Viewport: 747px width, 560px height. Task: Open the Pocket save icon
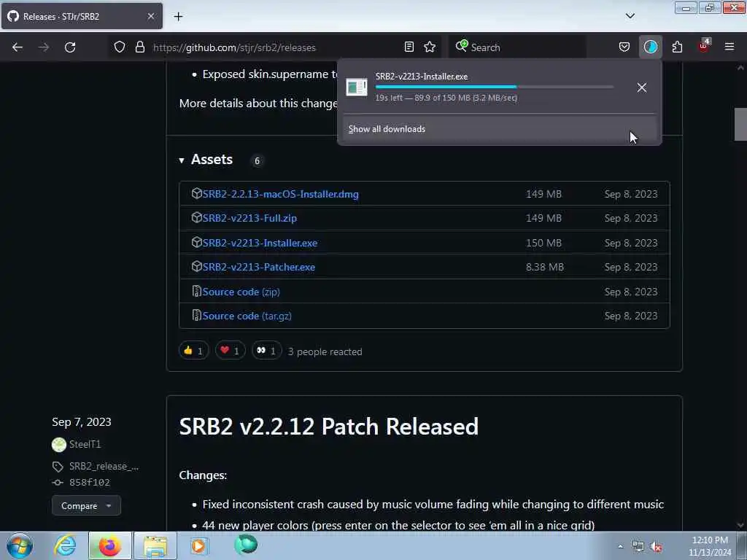click(624, 47)
